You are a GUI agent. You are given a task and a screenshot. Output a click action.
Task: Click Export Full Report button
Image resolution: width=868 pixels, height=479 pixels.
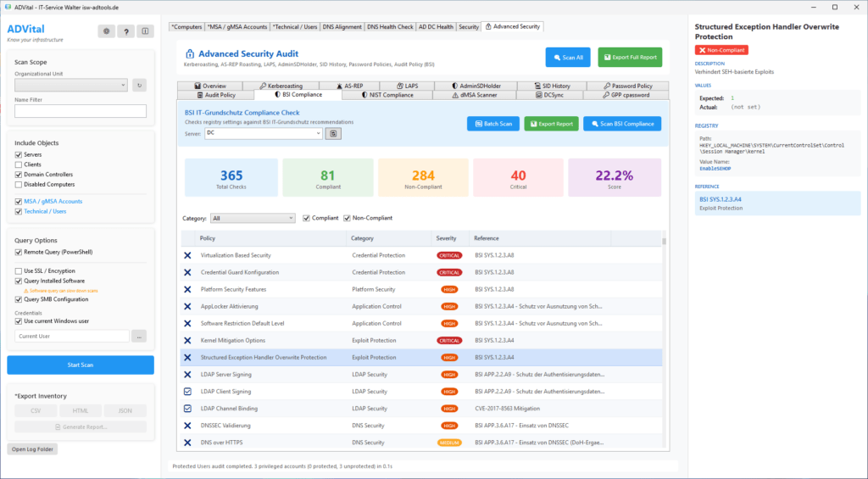pos(630,58)
